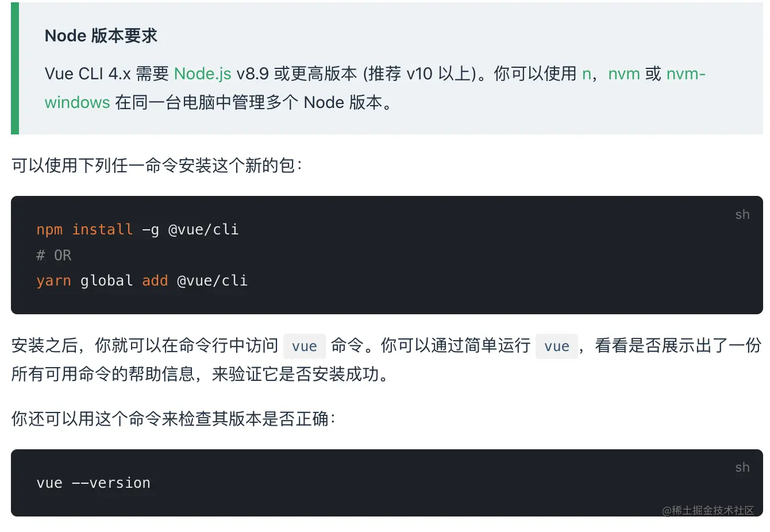This screenshot has width=770, height=532.
Task: Click the "可以使用下列任一命令安装这个新的包" paragraph
Action: click(x=156, y=166)
